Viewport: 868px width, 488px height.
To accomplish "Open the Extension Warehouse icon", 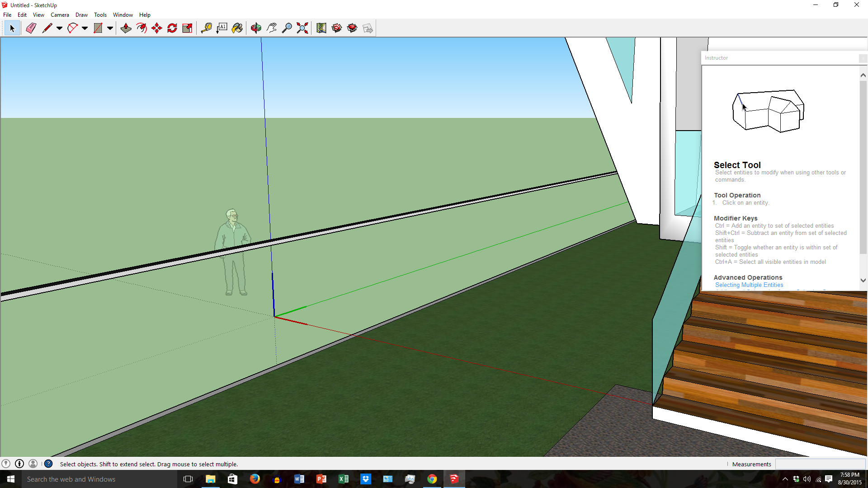I will (352, 28).
